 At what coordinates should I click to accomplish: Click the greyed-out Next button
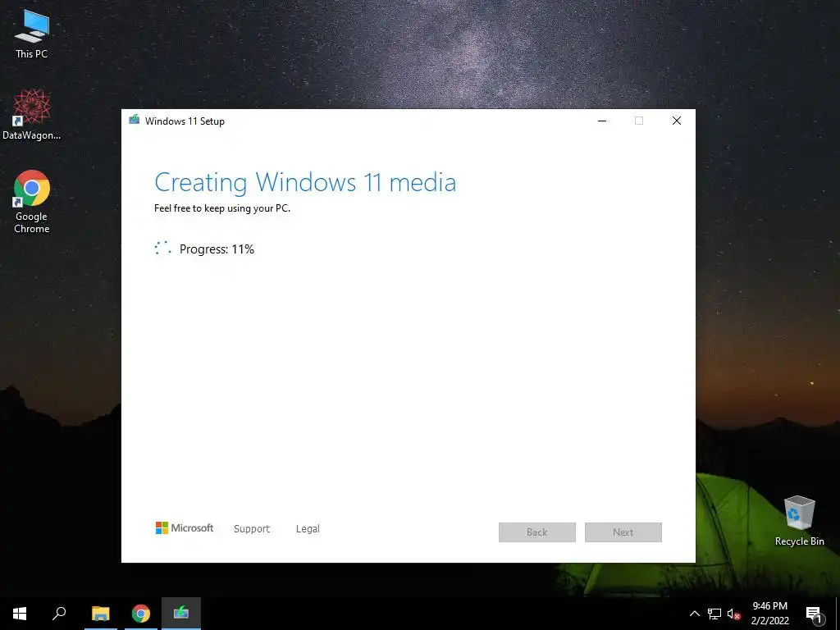tap(623, 532)
